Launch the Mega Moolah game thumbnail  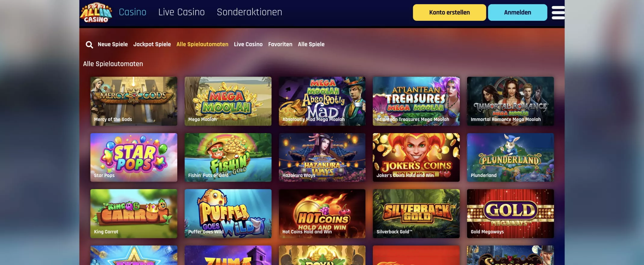pyautogui.click(x=228, y=101)
